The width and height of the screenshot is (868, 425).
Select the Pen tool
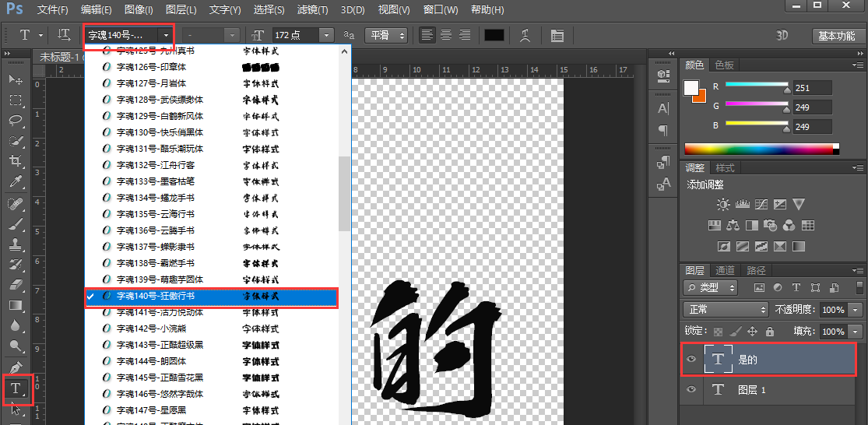pos(16,368)
